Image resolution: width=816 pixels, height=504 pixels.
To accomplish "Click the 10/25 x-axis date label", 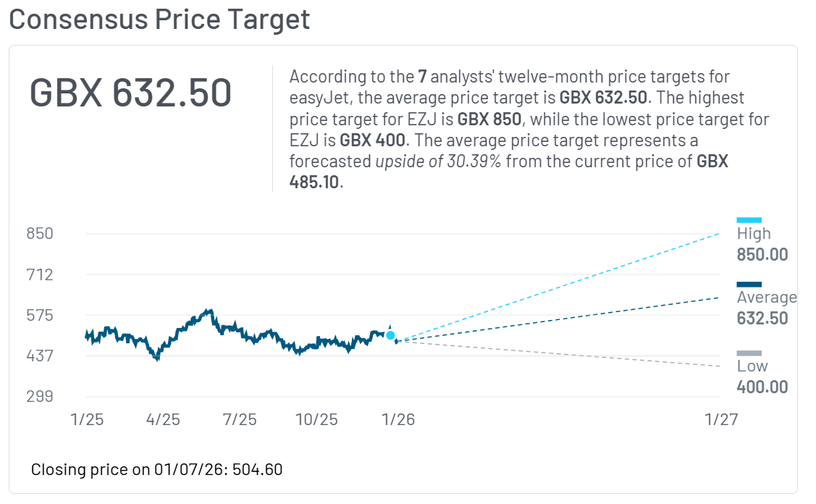I will click(317, 420).
